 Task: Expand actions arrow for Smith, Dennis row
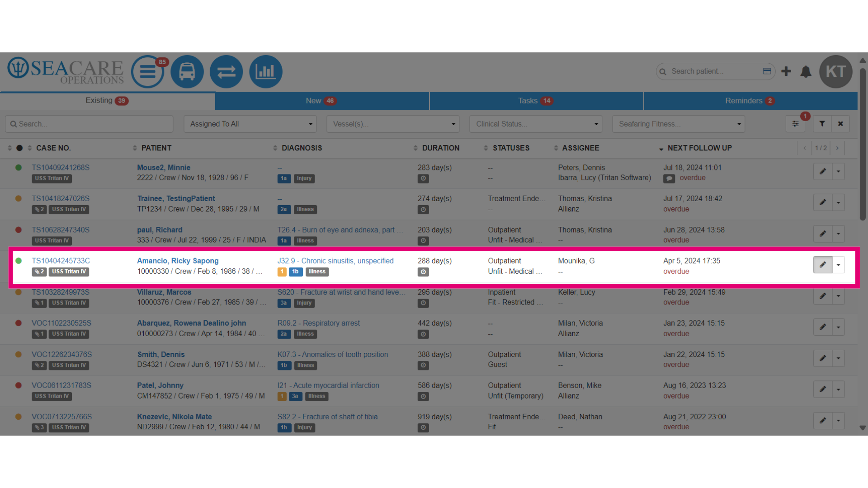point(839,358)
